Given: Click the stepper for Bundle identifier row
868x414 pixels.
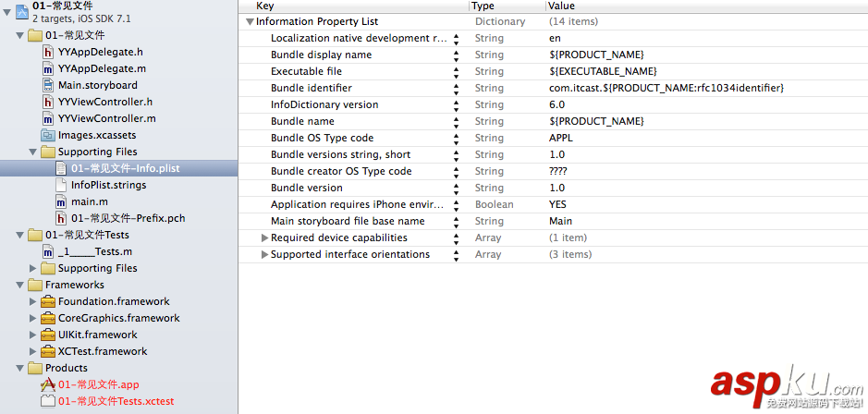Looking at the screenshot, I should tap(456, 88).
